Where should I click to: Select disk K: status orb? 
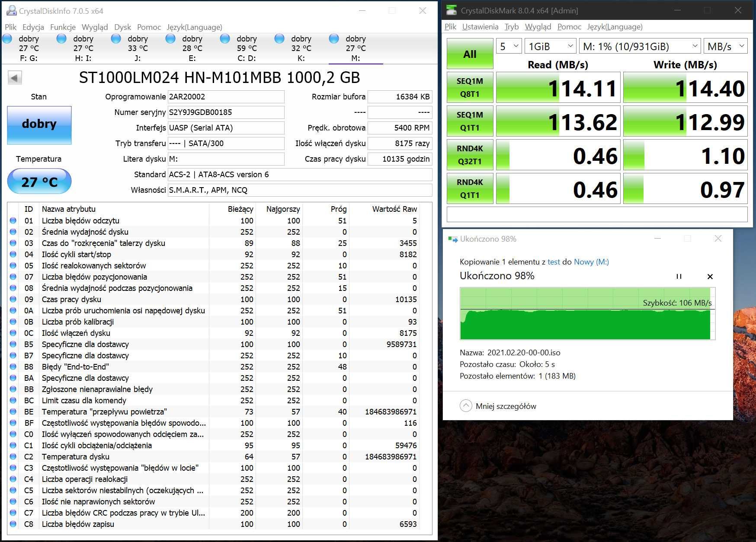click(280, 39)
